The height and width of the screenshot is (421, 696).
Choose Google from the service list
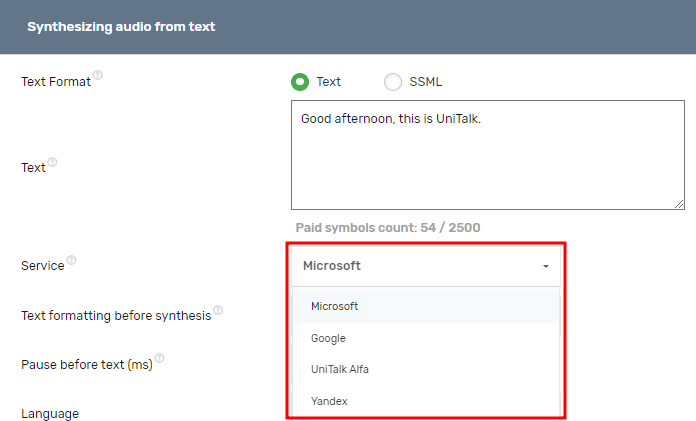pos(328,338)
